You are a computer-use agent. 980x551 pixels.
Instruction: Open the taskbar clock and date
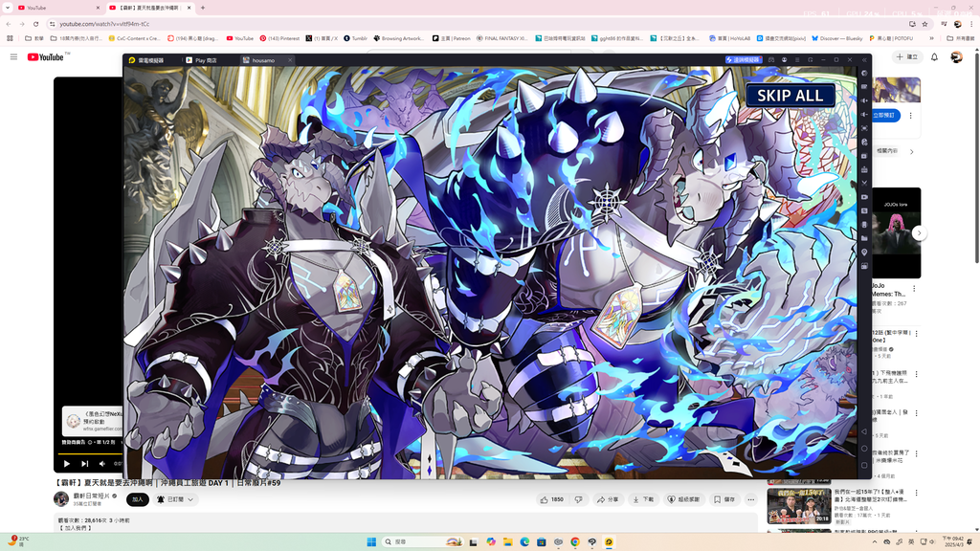(953, 541)
